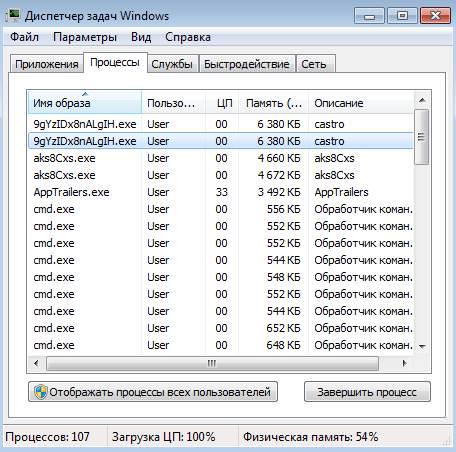Click the Task Manager title bar icon
The image size is (456, 452).
13,16
